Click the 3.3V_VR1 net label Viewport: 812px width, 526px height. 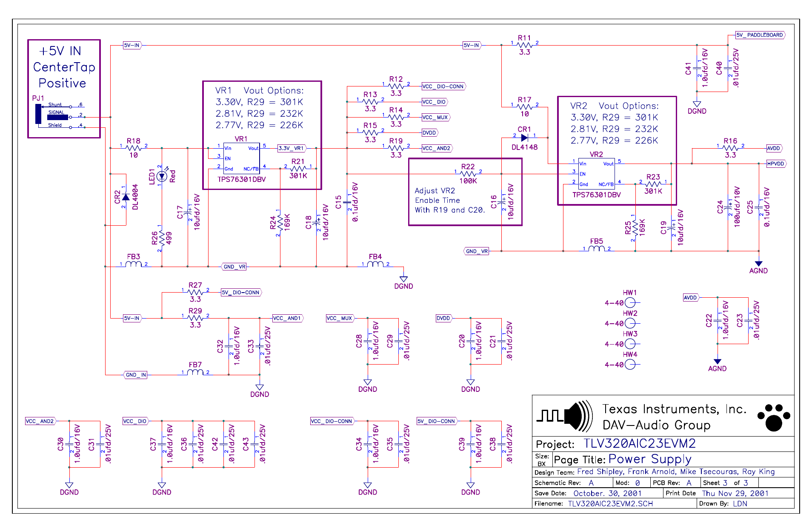(x=292, y=148)
